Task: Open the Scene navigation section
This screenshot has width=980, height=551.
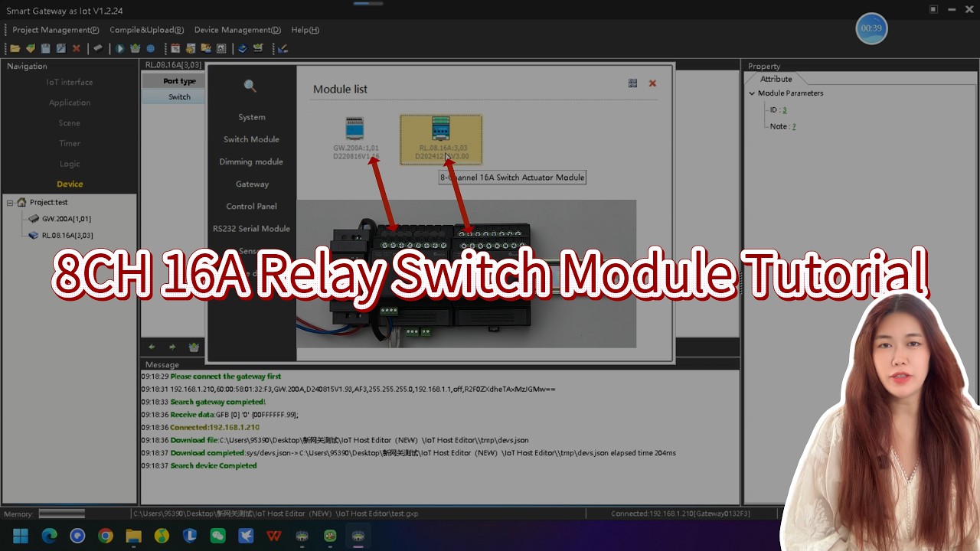Action: tap(70, 122)
